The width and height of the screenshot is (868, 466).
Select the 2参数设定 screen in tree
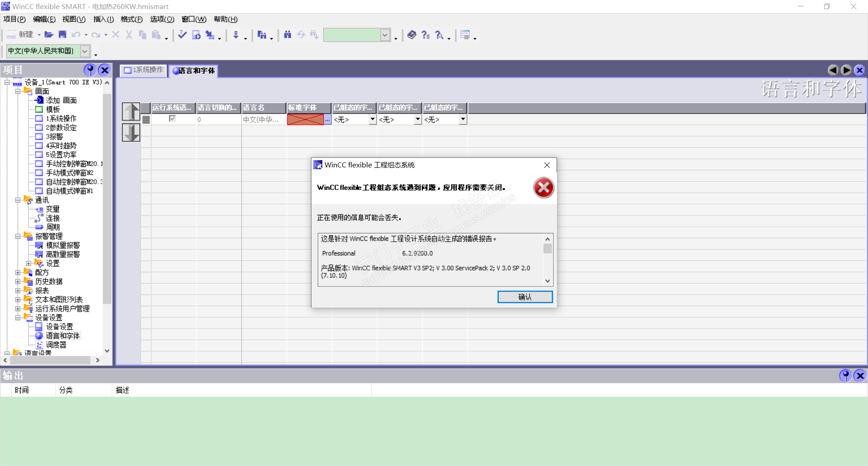[61, 128]
